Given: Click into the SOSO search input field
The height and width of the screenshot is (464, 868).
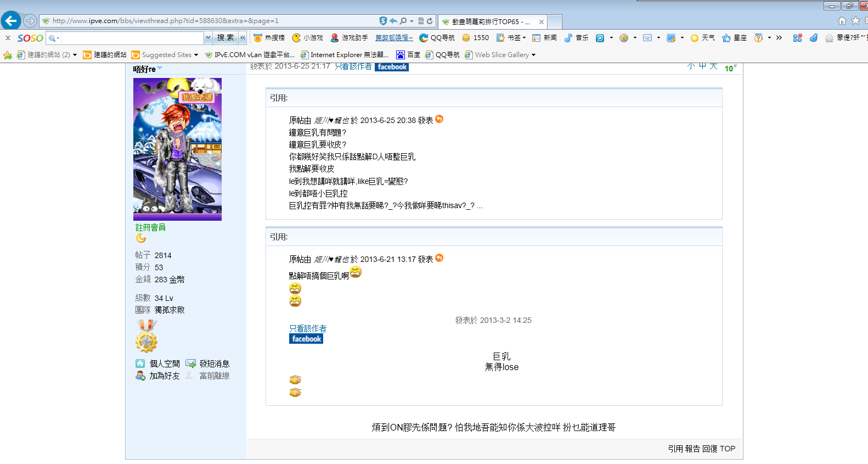Looking at the screenshot, I should [x=132, y=38].
